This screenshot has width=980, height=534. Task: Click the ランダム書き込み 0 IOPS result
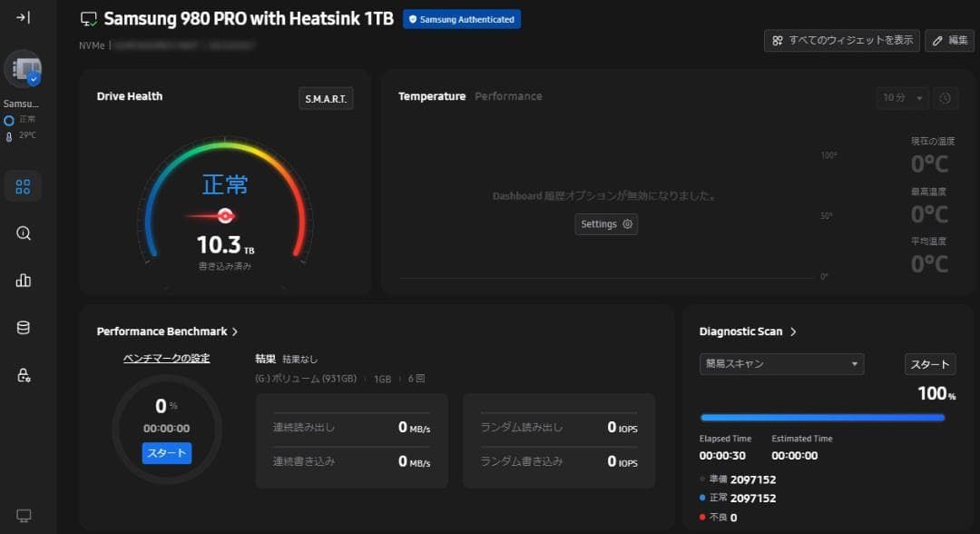(x=559, y=461)
